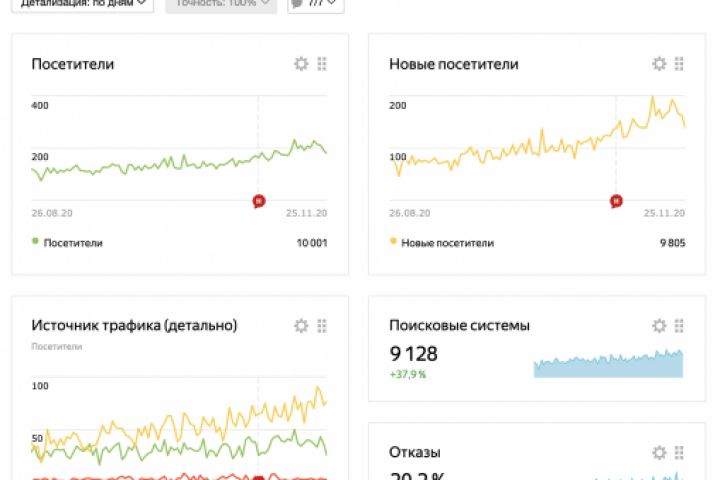Viewport: 720px width, 480px height.
Task: Click drag handle of Источник трафика widget
Action: (x=322, y=326)
